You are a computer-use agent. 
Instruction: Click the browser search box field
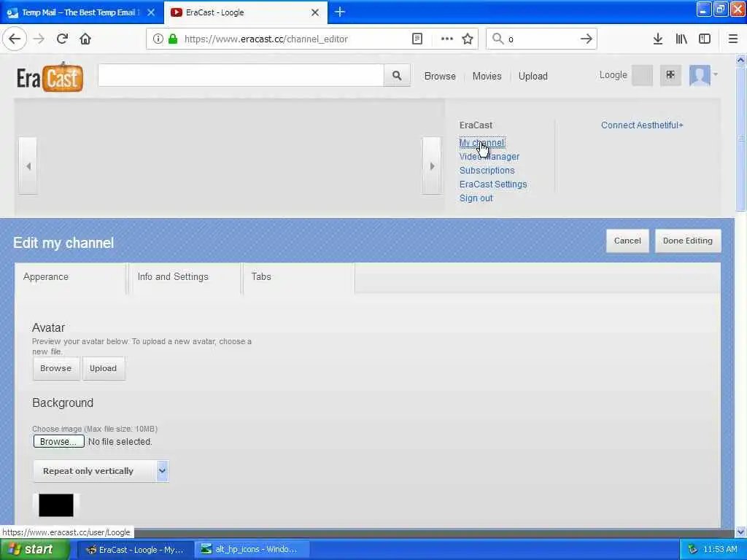click(x=541, y=39)
